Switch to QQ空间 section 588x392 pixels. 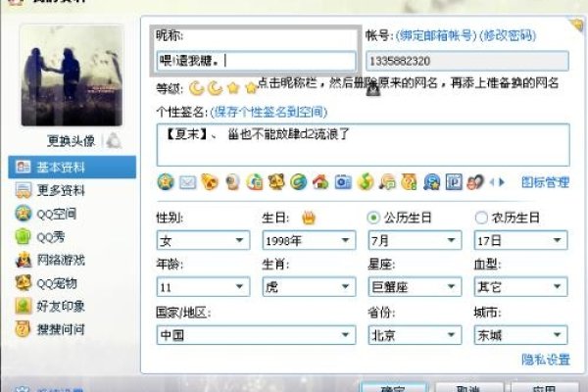point(72,214)
